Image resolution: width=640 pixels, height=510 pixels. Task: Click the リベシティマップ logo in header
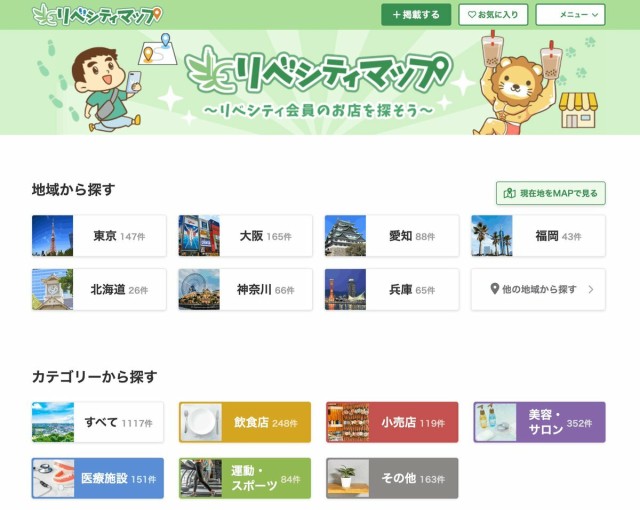(97, 15)
